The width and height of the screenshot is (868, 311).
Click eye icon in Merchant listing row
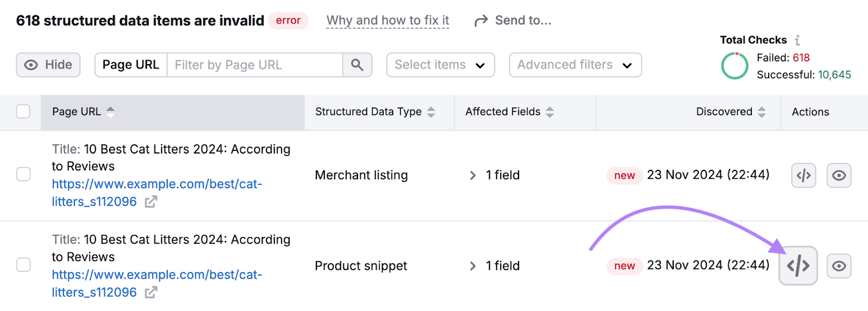(839, 175)
